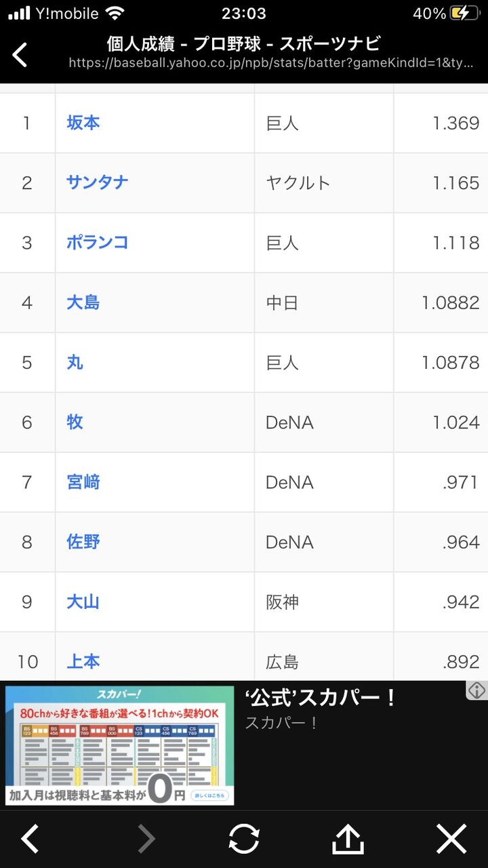Reload the page with the refresh icon
488x868 pixels.
244,840
